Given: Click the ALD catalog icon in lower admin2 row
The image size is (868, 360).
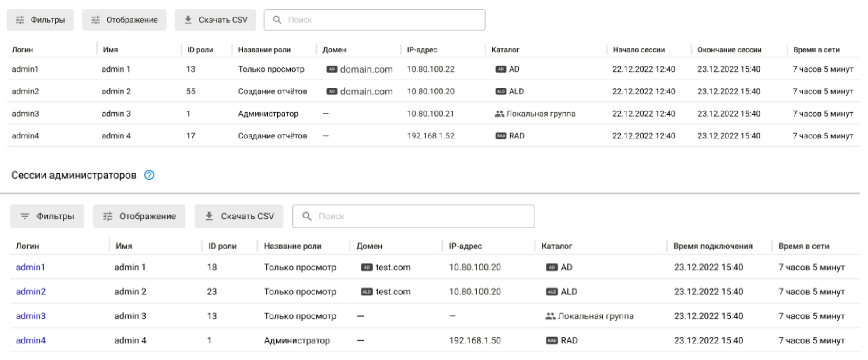Looking at the screenshot, I should click(552, 292).
